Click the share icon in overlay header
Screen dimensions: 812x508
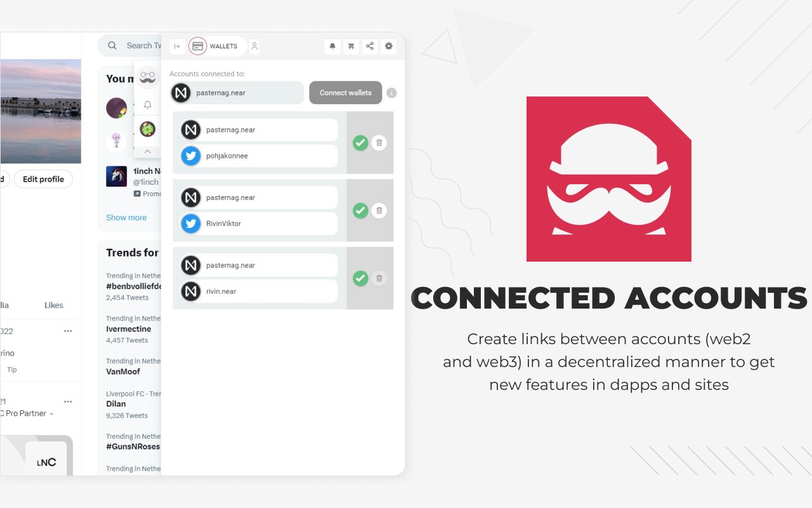[370, 46]
